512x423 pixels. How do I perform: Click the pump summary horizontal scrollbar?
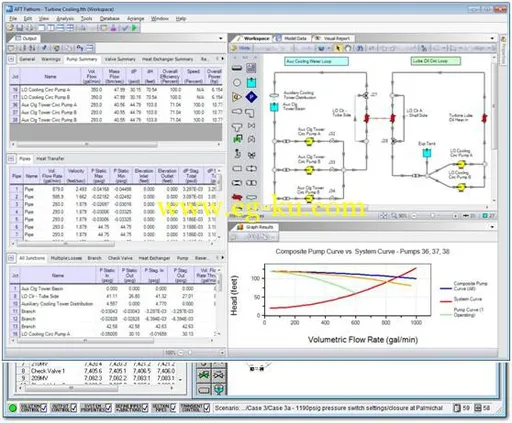(x=87, y=145)
